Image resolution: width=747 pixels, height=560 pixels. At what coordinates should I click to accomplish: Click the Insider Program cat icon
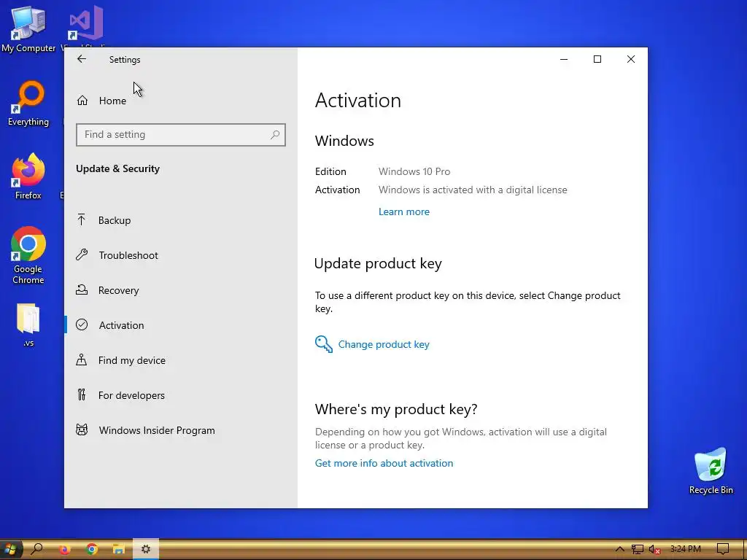click(x=82, y=430)
